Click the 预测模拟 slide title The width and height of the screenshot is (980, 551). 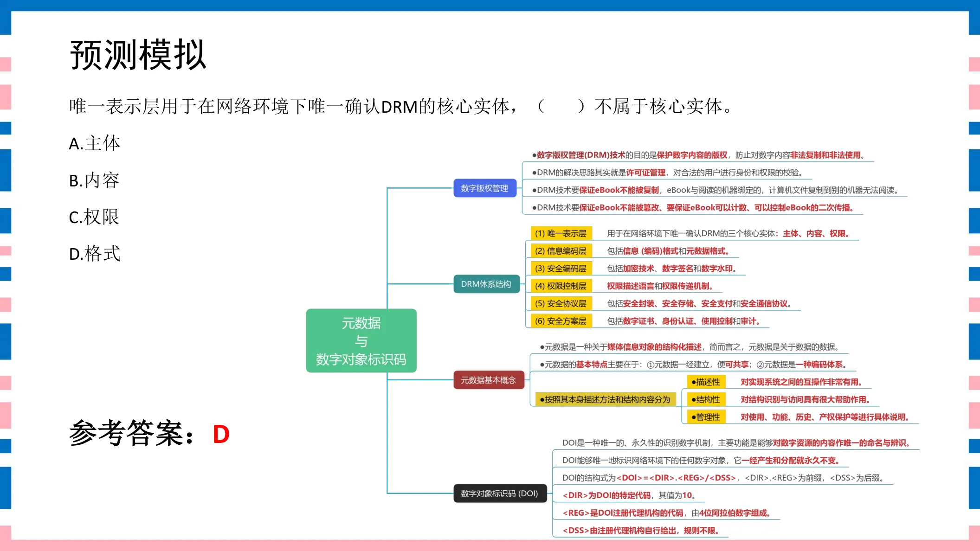138,55
